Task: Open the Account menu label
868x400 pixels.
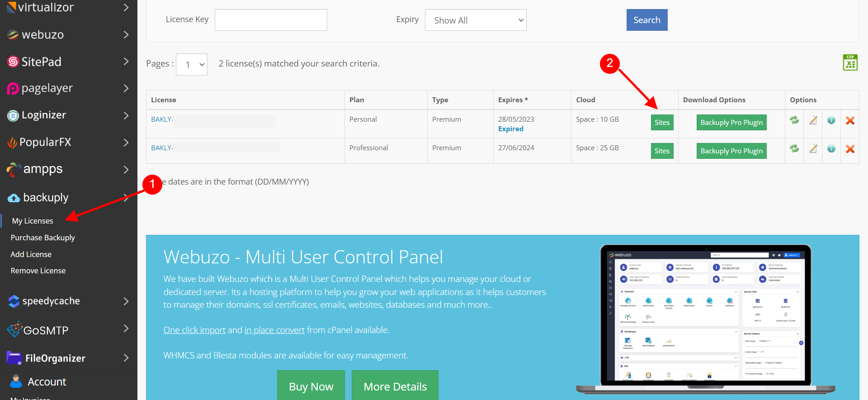Action: tap(47, 382)
